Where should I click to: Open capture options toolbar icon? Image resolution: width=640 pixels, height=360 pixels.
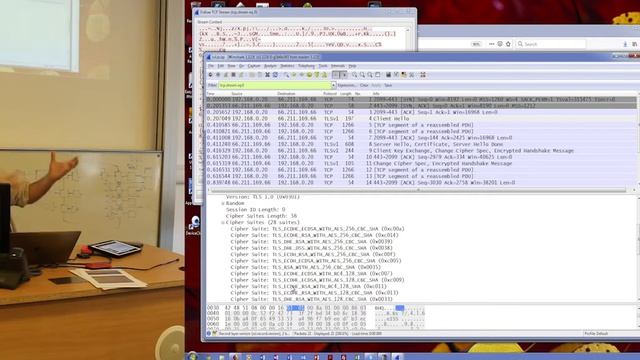pyautogui.click(x=218, y=75)
